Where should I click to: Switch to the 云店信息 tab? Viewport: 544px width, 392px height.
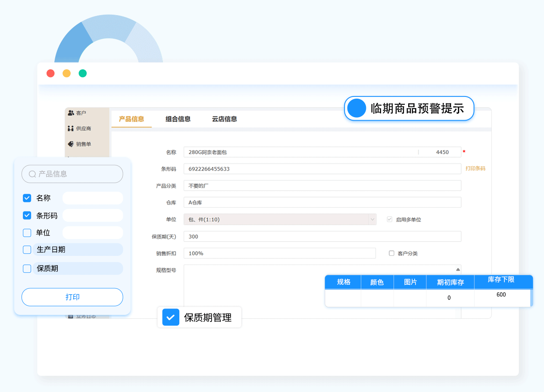[x=224, y=119]
